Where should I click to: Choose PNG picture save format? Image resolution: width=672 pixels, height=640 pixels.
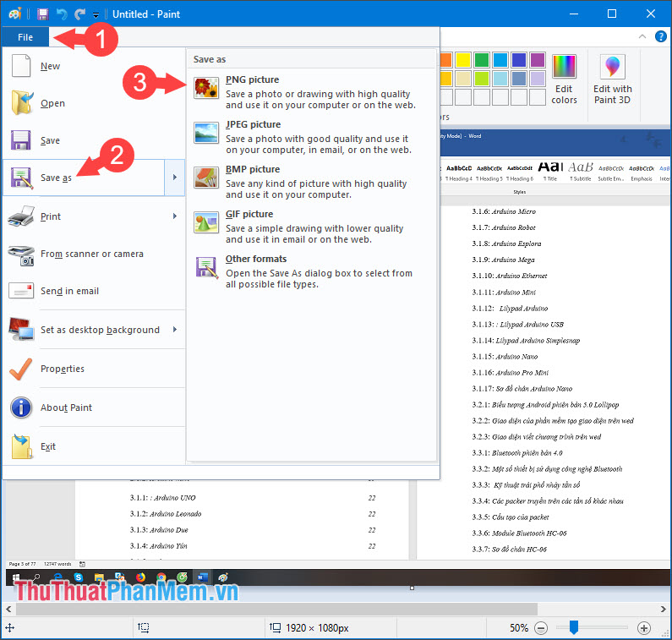click(x=252, y=79)
